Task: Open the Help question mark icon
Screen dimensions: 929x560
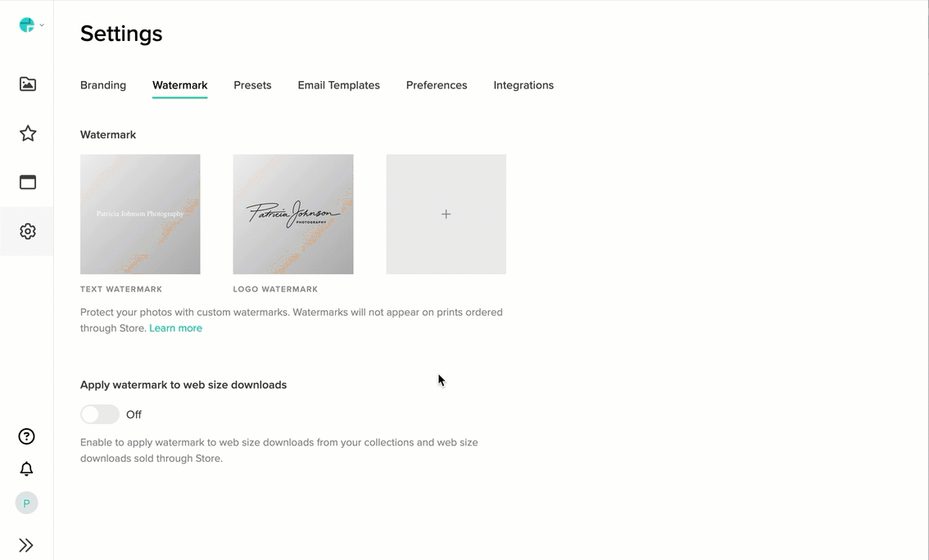Action: tap(26, 436)
